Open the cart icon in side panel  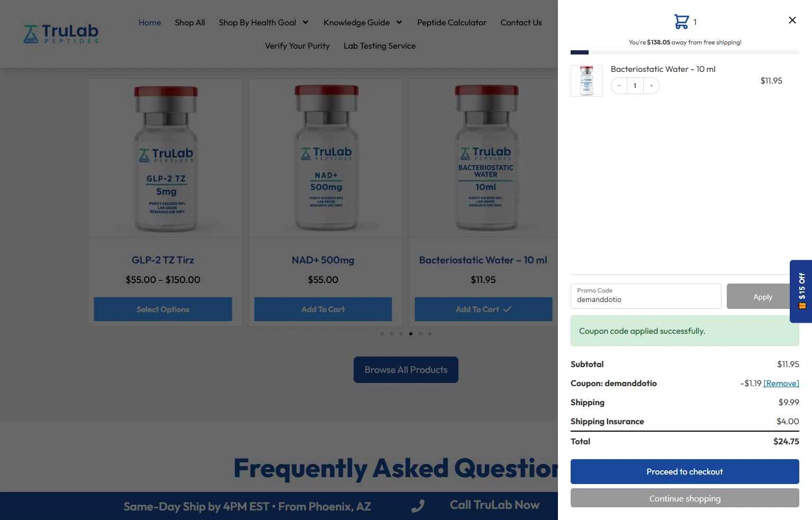681,22
